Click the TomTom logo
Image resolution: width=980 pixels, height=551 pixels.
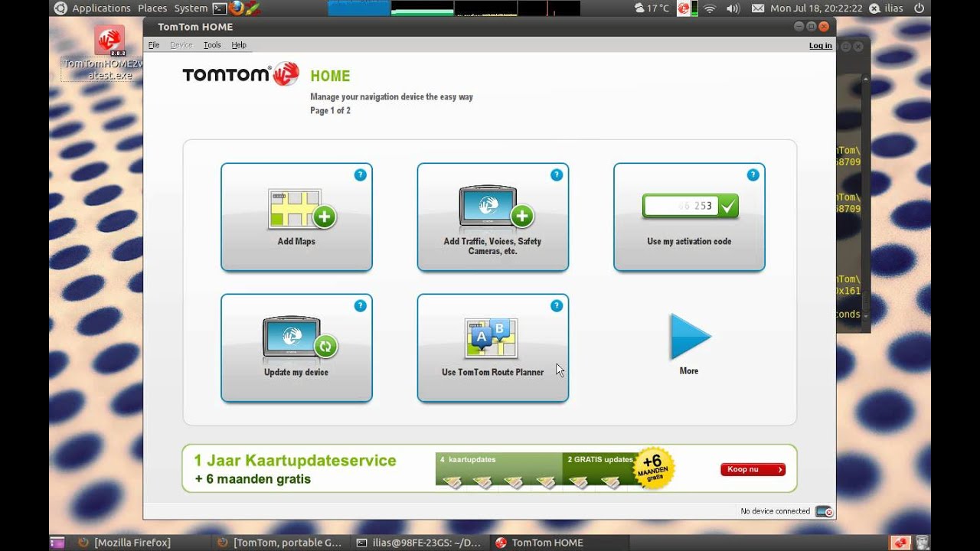[x=240, y=74]
